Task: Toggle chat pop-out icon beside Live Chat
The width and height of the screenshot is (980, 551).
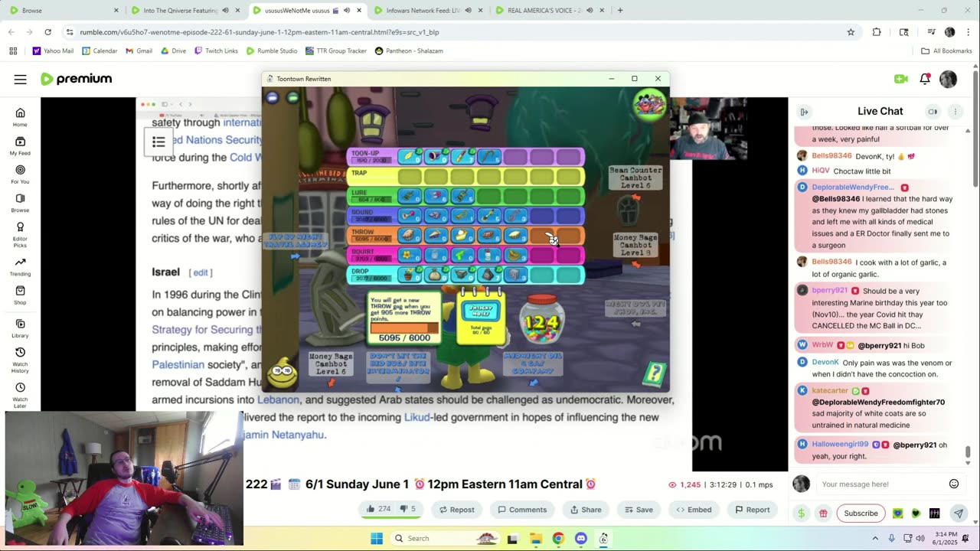Action: click(x=933, y=112)
